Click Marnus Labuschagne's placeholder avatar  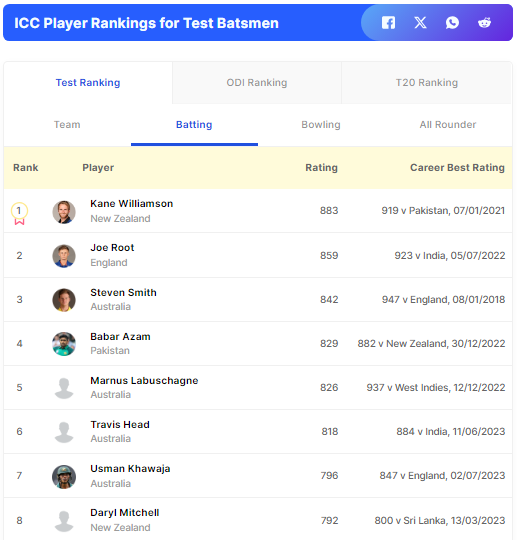point(64,388)
